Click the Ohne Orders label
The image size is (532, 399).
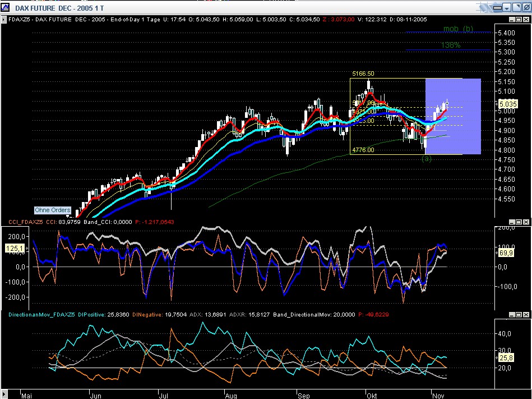pos(53,210)
